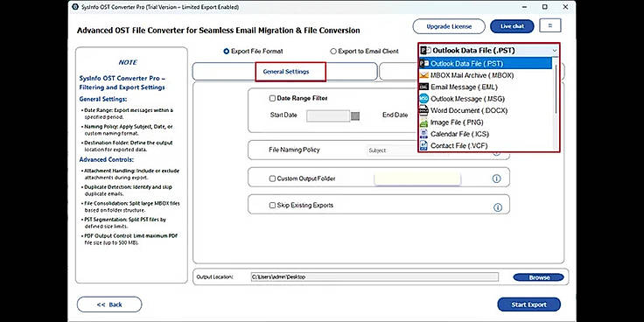Viewport: 644px width, 322px height.
Task: Click the blue Outlook Message (.MSG) icon
Action: 423,99
